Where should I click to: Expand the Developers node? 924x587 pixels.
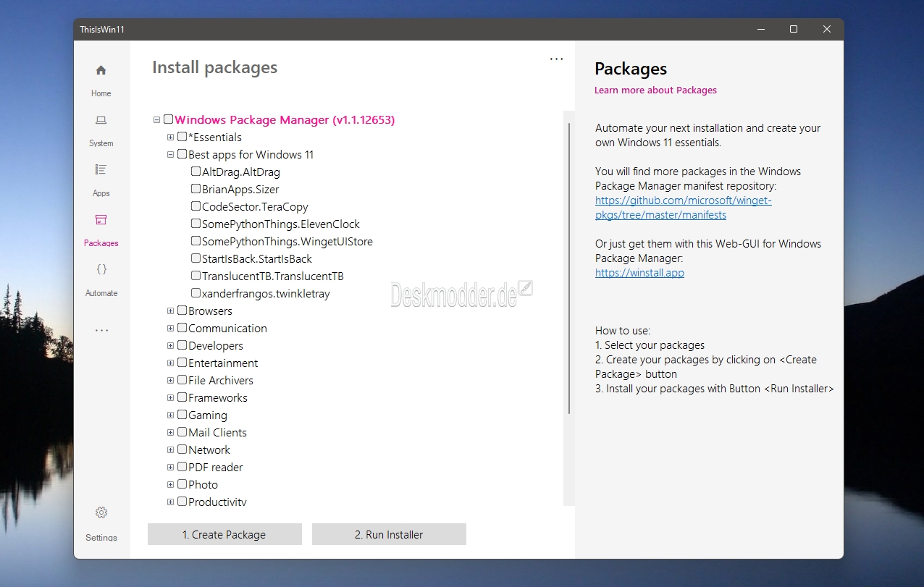point(170,345)
